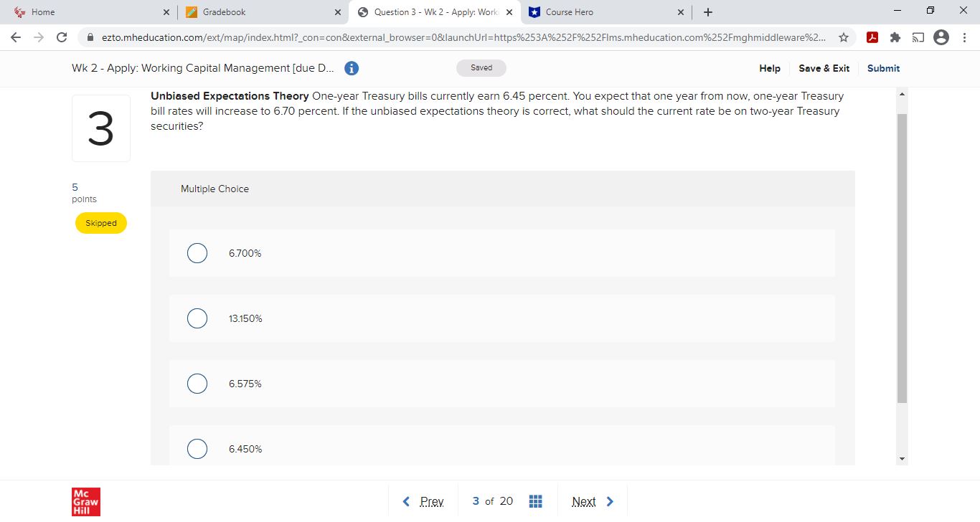This screenshot has width=980, height=522.
Task: Click the Adobe Acrobat extension icon
Action: point(872,37)
